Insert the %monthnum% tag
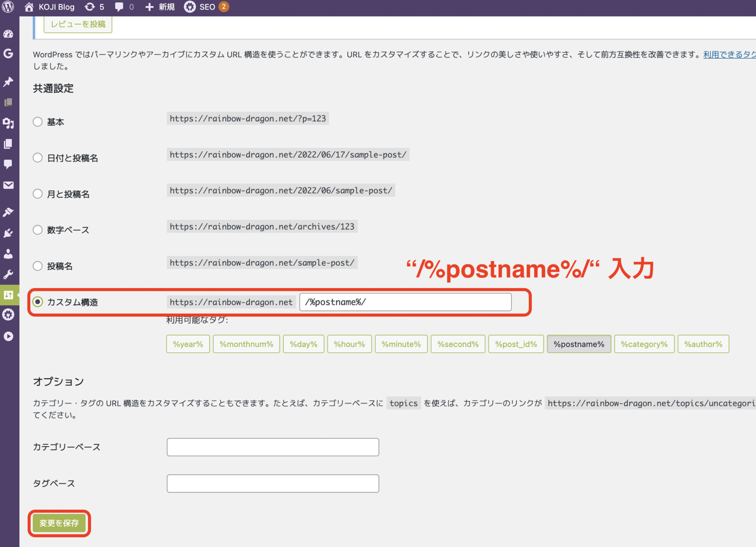The image size is (756, 547). (x=246, y=344)
